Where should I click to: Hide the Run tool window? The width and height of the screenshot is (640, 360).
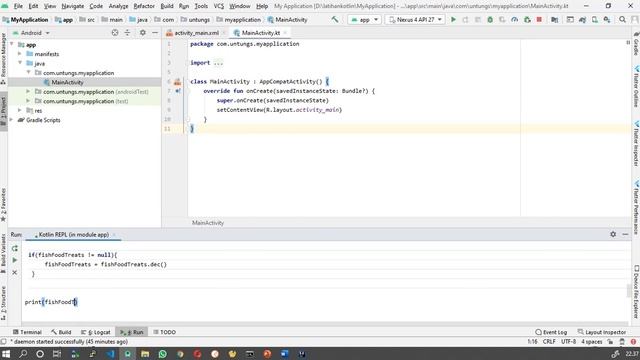pos(625,234)
